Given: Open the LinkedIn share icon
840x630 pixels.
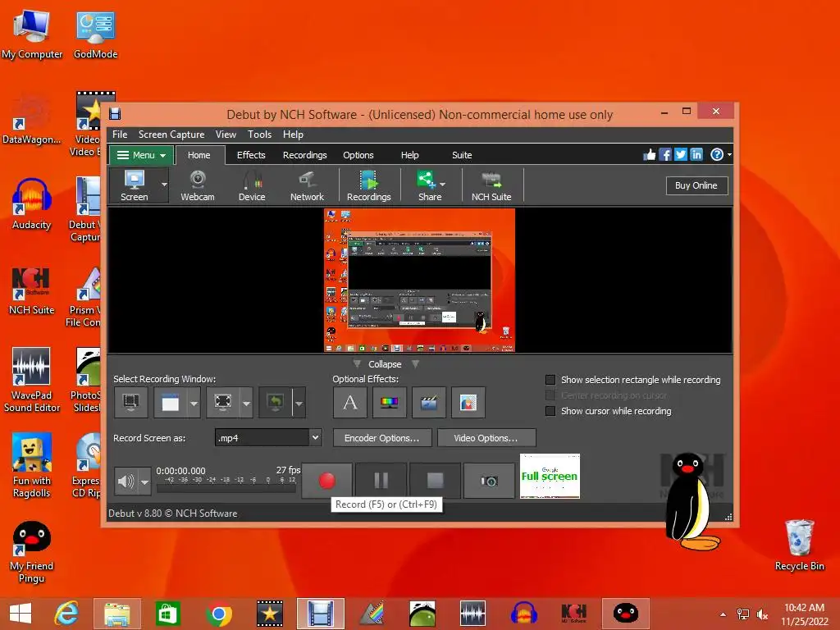Looking at the screenshot, I should pos(696,155).
